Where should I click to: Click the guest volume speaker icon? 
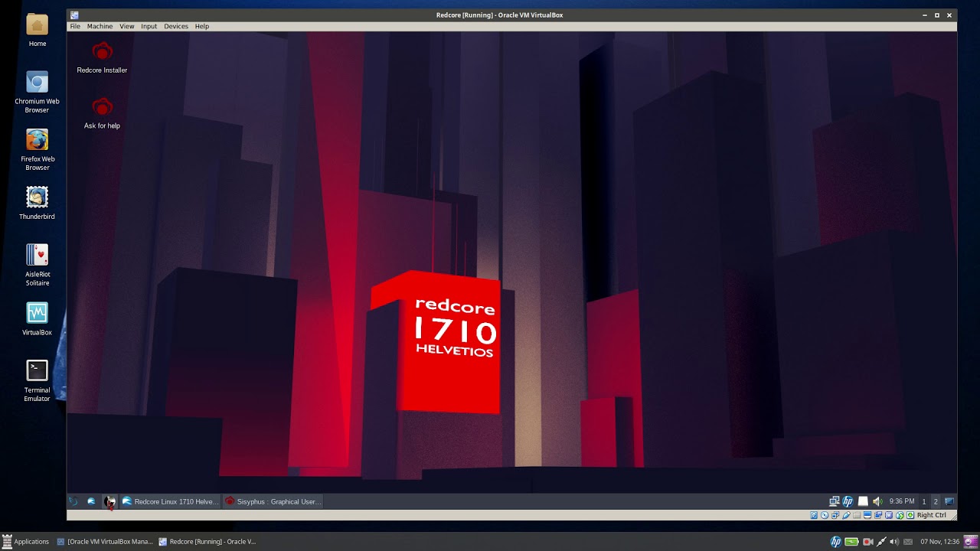tap(877, 501)
